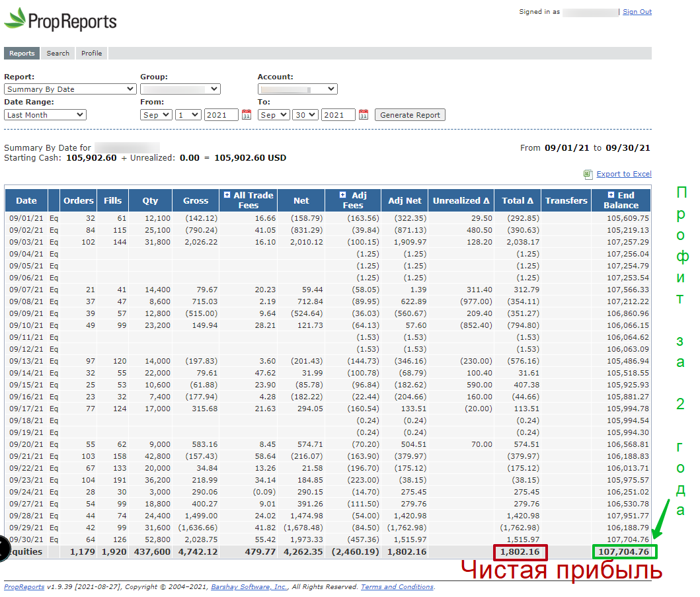Image resolution: width=700 pixels, height=597 pixels.
Task: Open the Date Range dropdown
Action: pos(45,115)
